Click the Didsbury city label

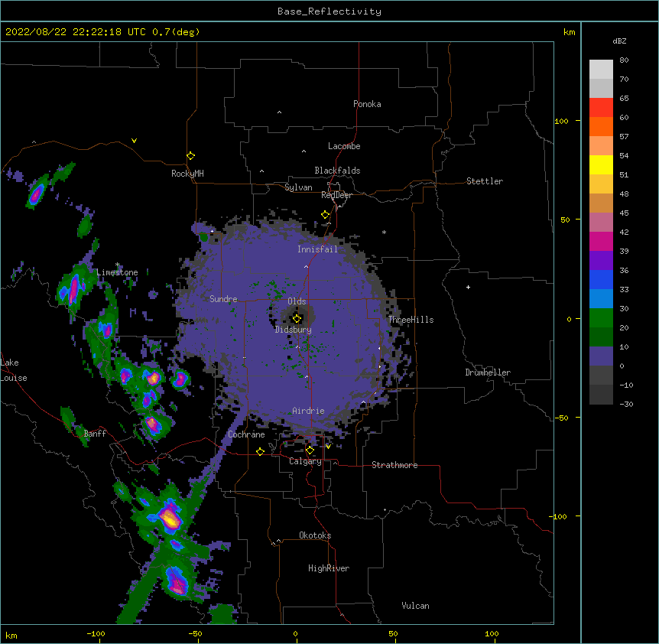coord(294,330)
